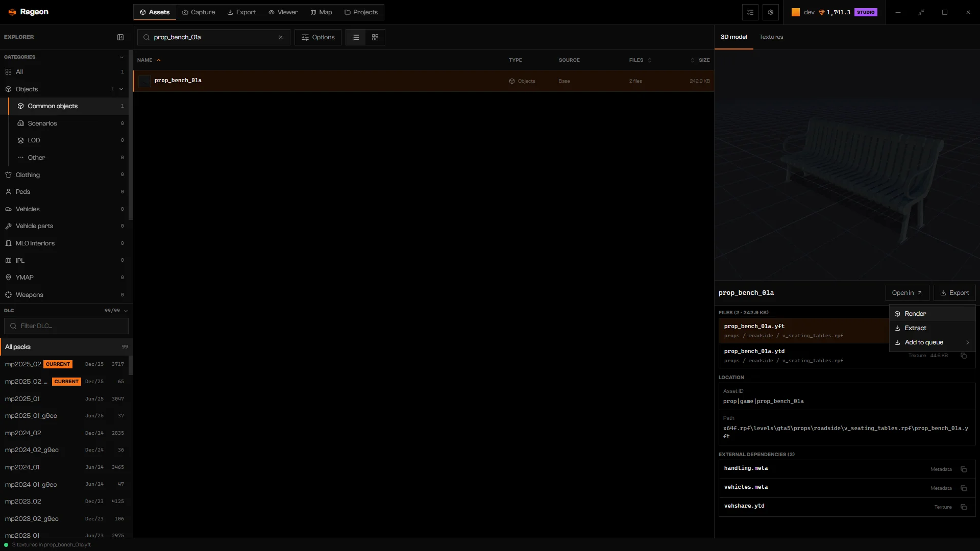Select the Peds category

pos(64,192)
